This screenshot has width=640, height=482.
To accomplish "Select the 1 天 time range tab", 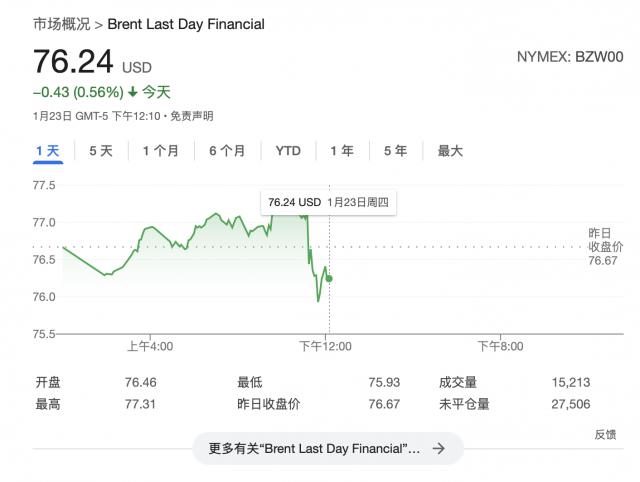I will coord(48,151).
